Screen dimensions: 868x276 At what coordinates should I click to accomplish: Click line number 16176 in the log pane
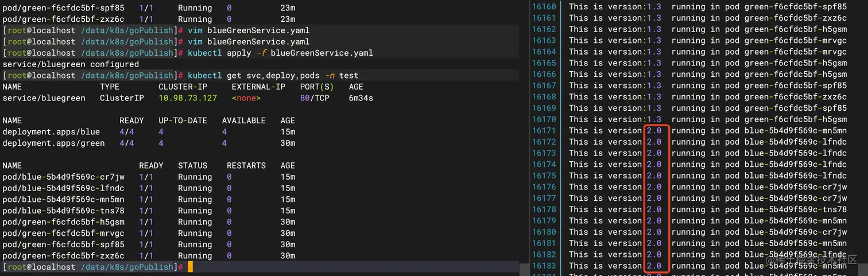pos(544,187)
